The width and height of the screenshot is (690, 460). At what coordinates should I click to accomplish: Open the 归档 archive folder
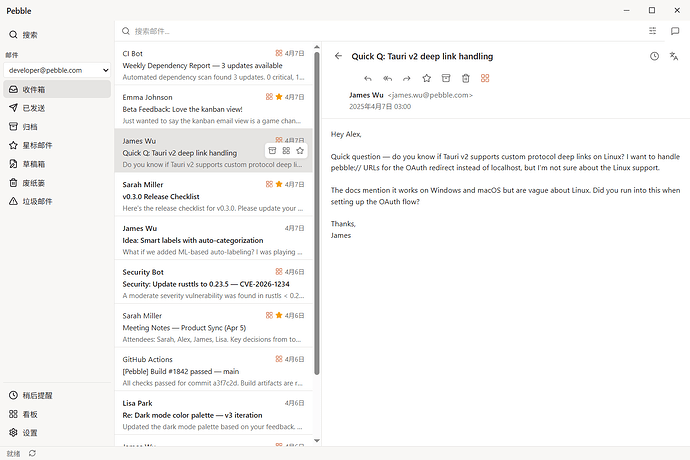(57, 127)
